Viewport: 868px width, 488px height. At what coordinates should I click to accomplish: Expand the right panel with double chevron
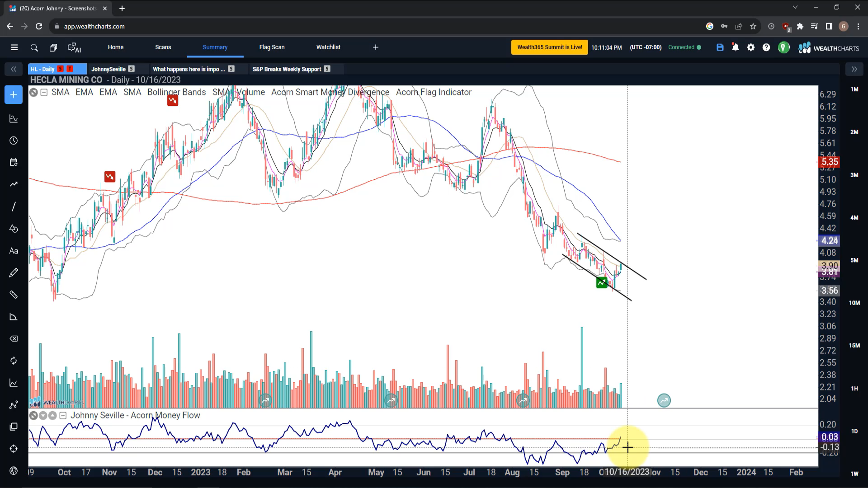pos(854,69)
